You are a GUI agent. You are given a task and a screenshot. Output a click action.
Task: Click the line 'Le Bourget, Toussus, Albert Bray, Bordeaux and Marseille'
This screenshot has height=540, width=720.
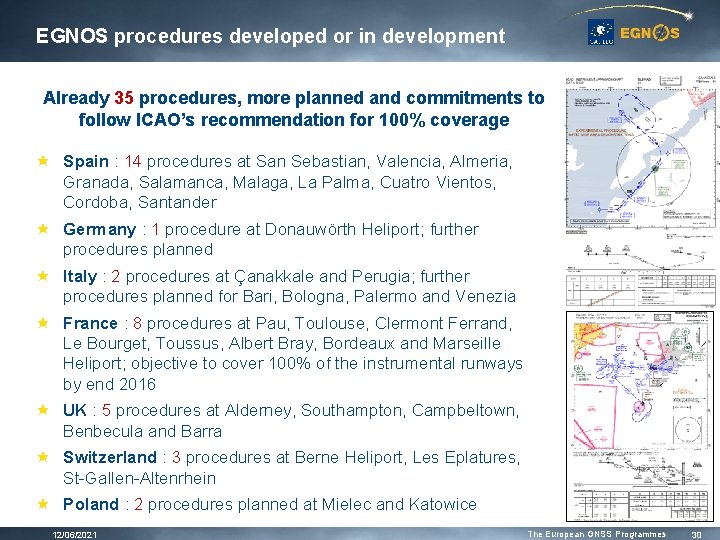pyautogui.click(x=282, y=343)
